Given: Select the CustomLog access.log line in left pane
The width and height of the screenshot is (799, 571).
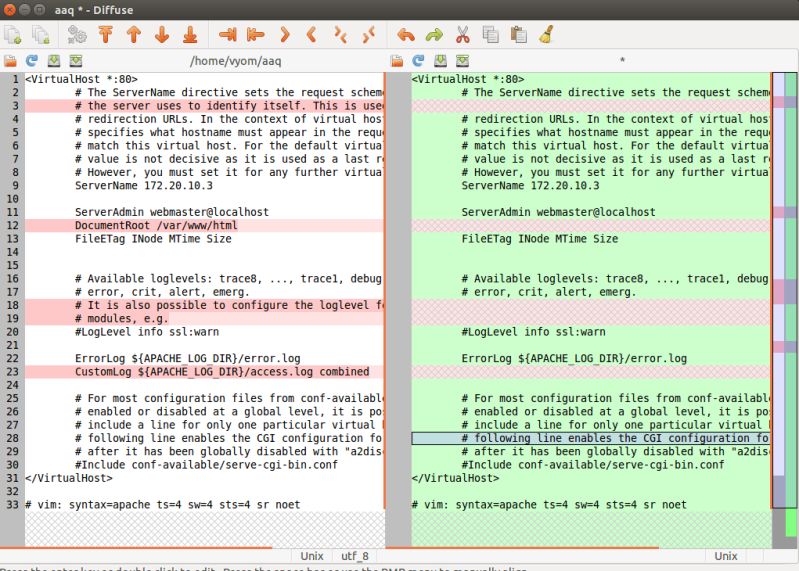Looking at the screenshot, I should (204, 372).
